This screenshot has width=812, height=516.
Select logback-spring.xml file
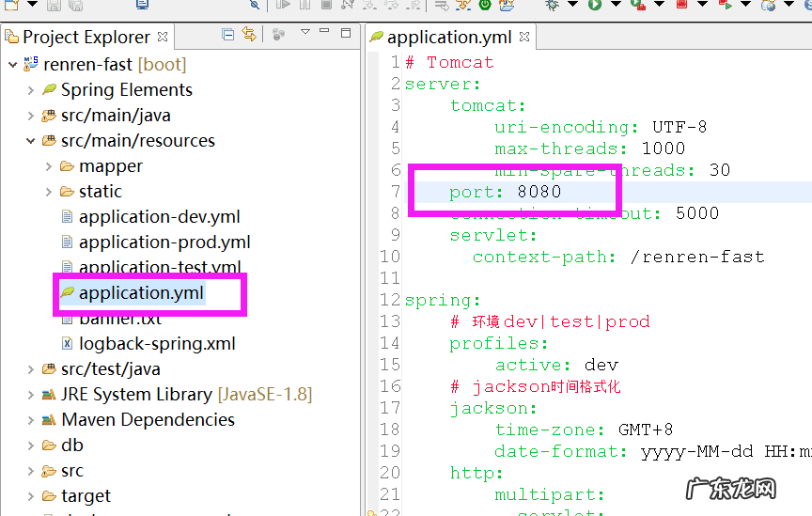coord(157,344)
